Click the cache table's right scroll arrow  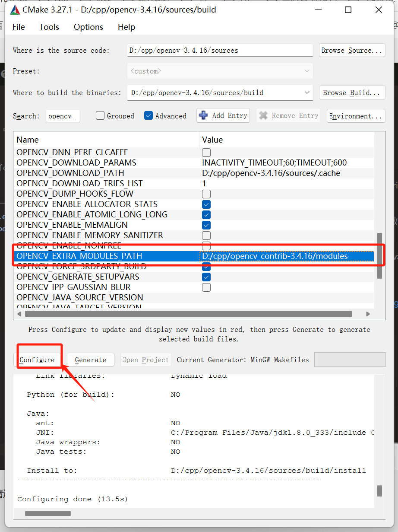pyautogui.click(x=368, y=314)
